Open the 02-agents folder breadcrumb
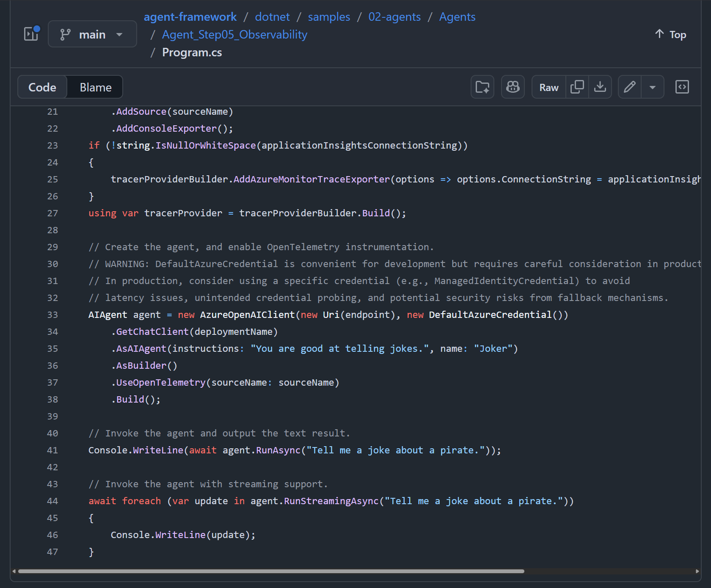Screen dimensions: 711x588 (x=394, y=17)
